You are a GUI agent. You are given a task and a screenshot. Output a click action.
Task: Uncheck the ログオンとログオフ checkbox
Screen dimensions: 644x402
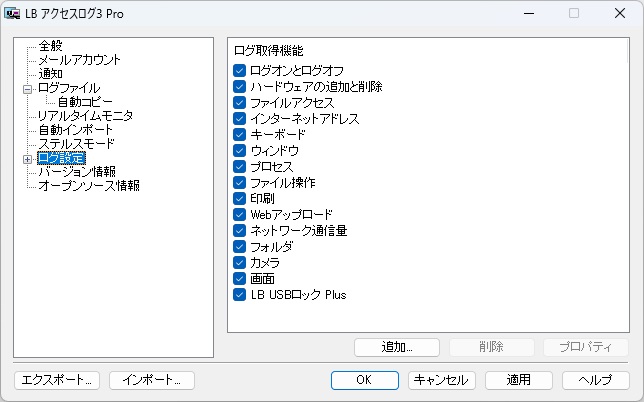coord(239,71)
